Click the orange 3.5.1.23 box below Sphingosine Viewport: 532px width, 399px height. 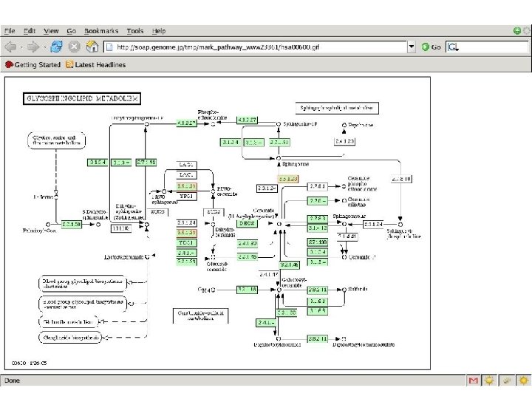click(287, 179)
